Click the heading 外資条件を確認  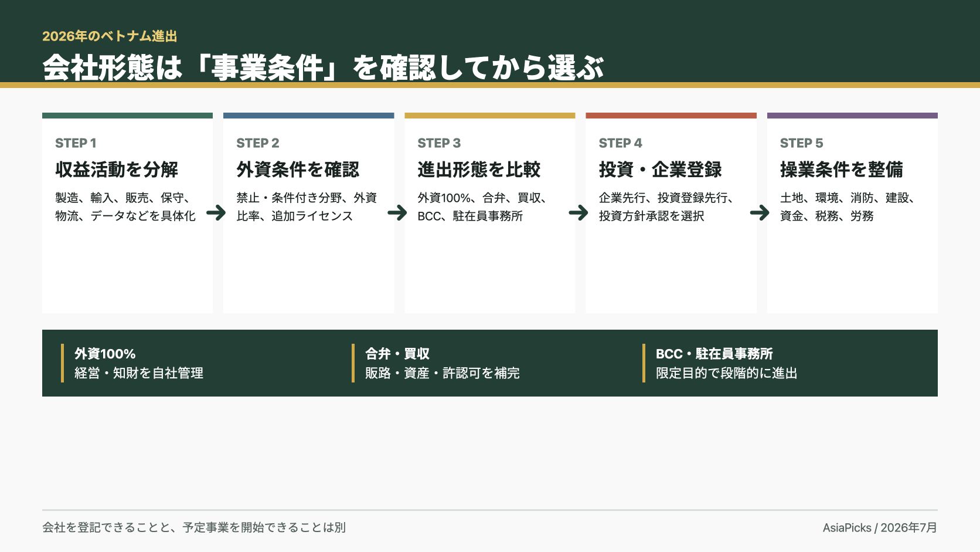click(x=298, y=170)
